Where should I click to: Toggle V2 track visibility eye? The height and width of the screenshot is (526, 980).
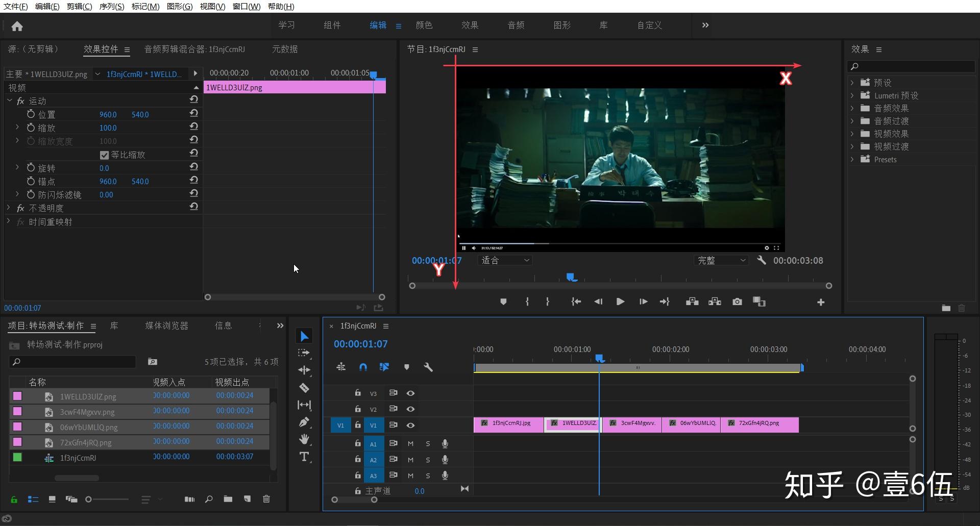click(x=410, y=409)
